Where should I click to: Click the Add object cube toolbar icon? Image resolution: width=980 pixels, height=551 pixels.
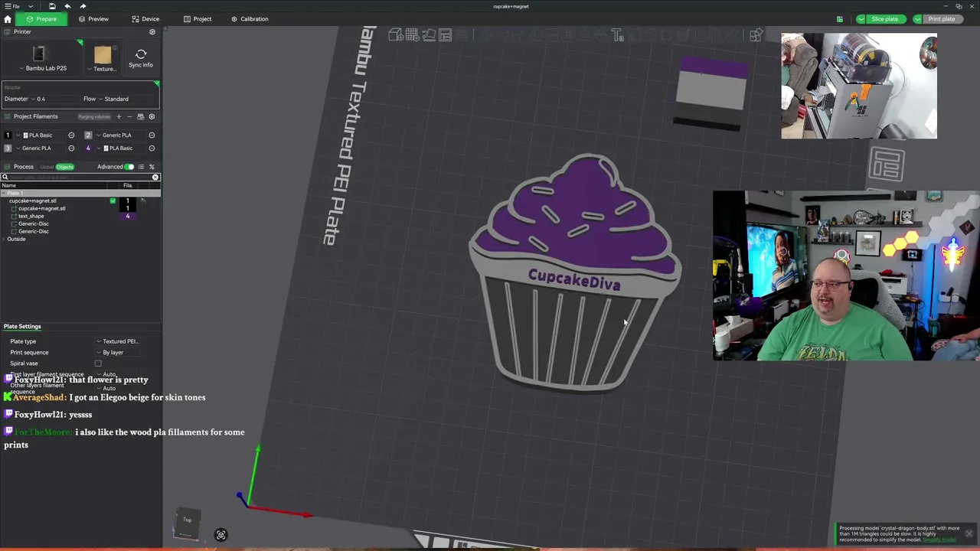[395, 35]
